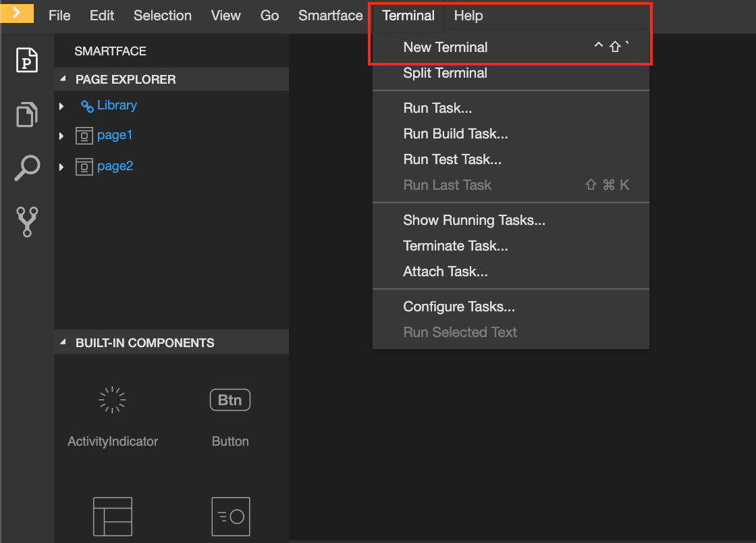Choose Run Task... menu entry
The width and height of the screenshot is (756, 543).
tap(511, 108)
